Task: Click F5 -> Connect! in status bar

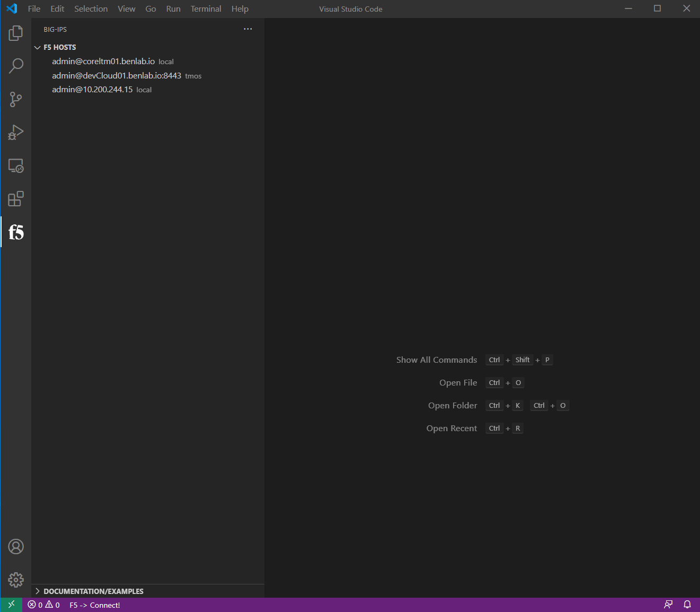Action: pyautogui.click(x=95, y=605)
